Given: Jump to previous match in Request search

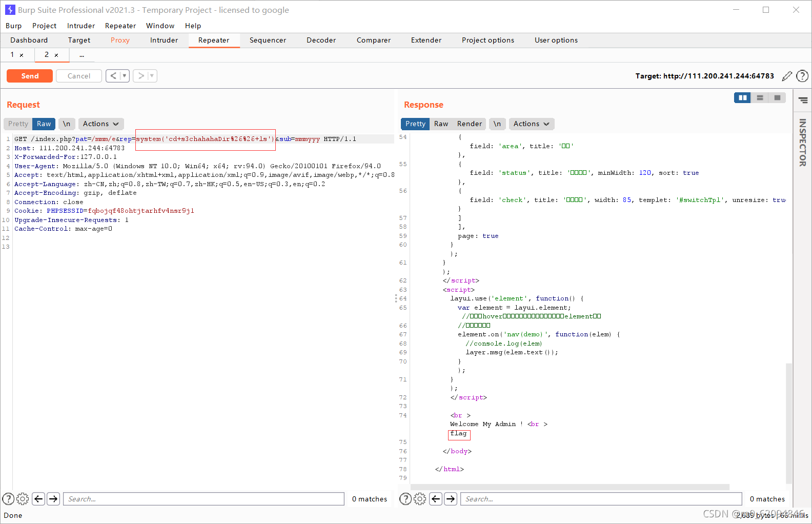Looking at the screenshot, I should (38, 499).
